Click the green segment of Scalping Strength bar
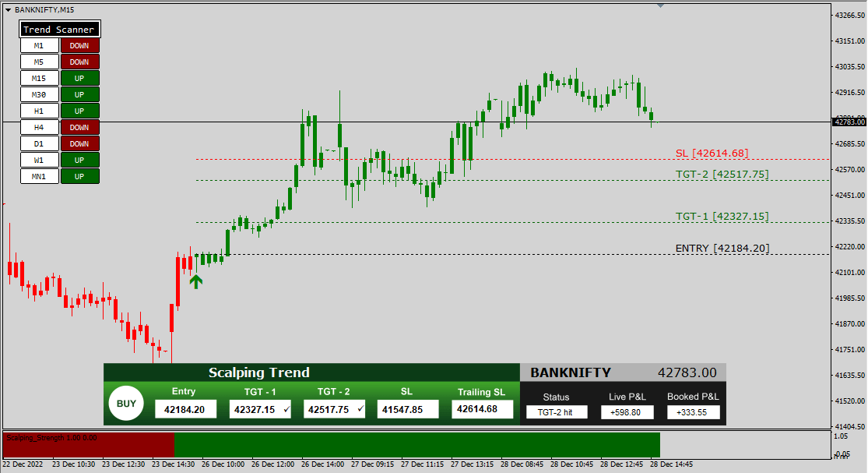Viewport: 868px width, 473px height. tap(416, 445)
